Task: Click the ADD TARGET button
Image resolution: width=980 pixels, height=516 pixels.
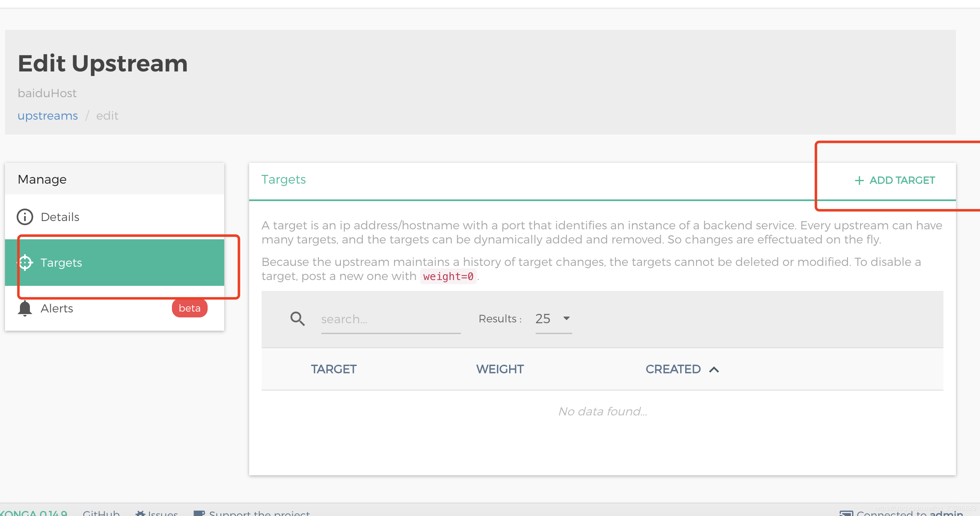Action: point(894,180)
